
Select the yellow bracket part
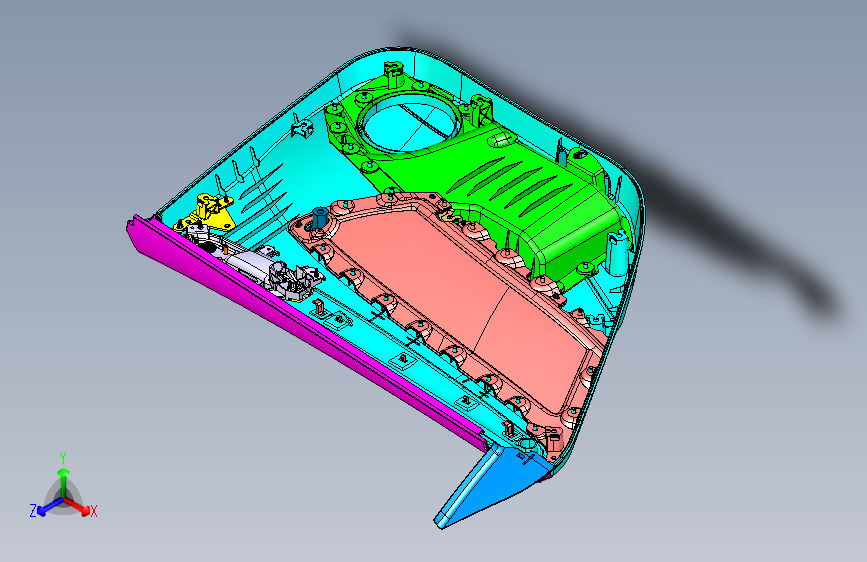coord(206,212)
